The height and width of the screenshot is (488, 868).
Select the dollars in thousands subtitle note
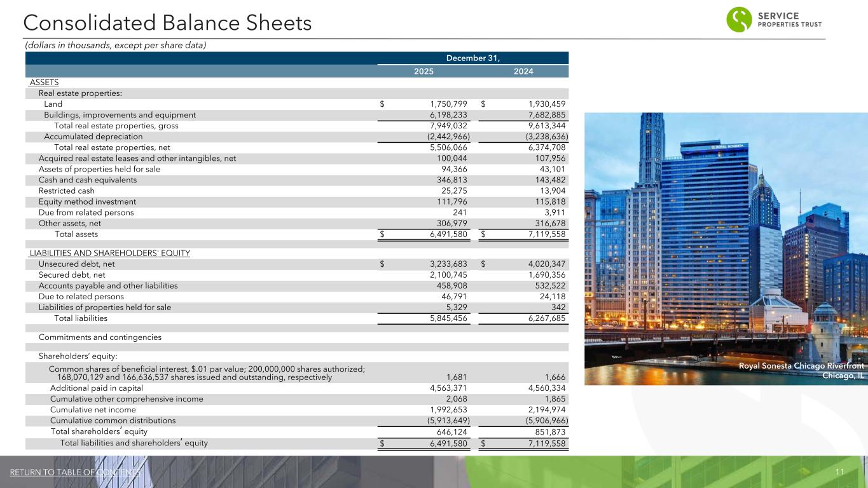tap(115, 45)
